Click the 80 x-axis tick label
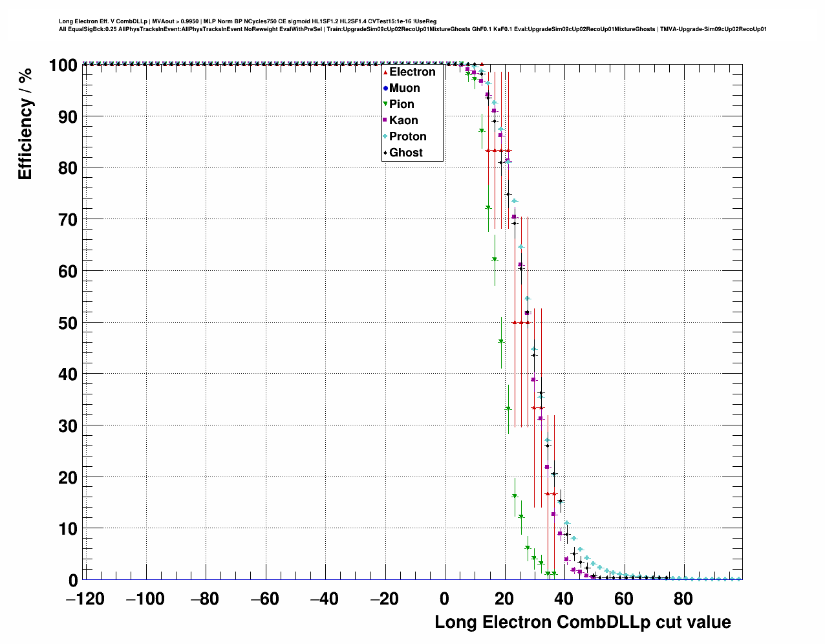The height and width of the screenshot is (644, 825). click(x=683, y=599)
